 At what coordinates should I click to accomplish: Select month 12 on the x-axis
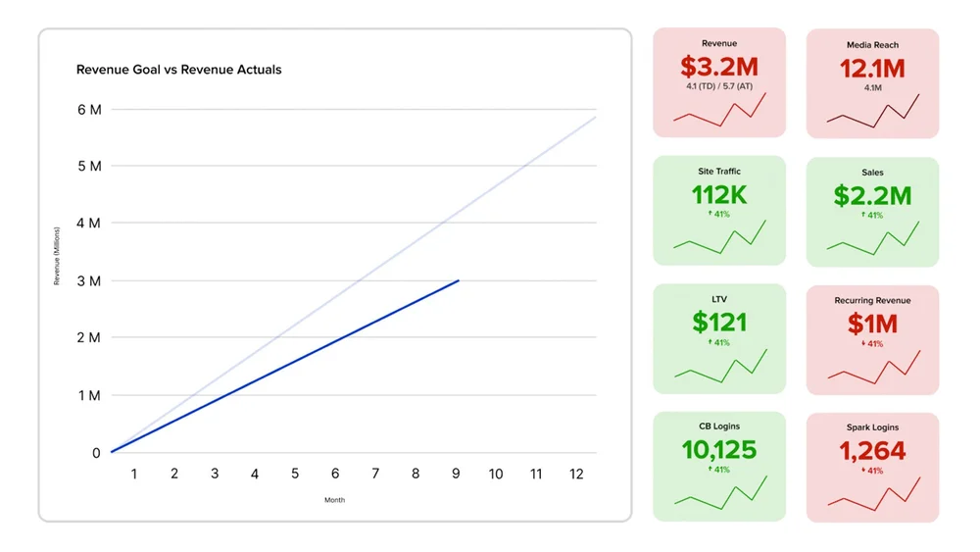576,475
